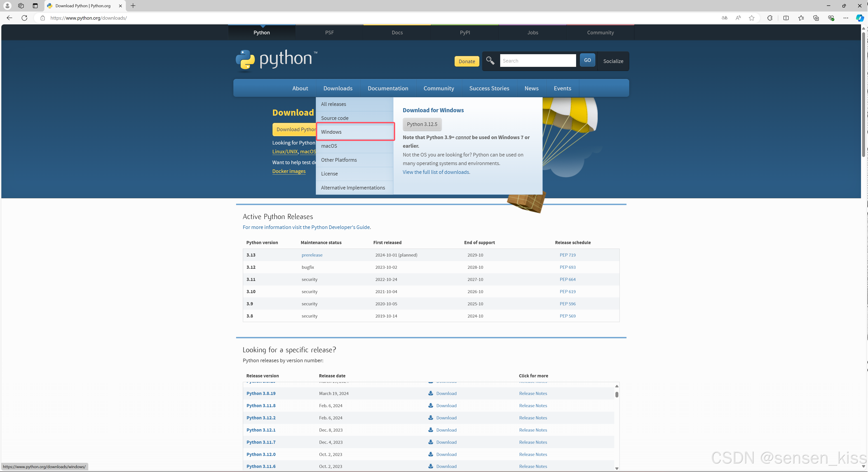Open read aloud icon in address bar

pyautogui.click(x=738, y=18)
